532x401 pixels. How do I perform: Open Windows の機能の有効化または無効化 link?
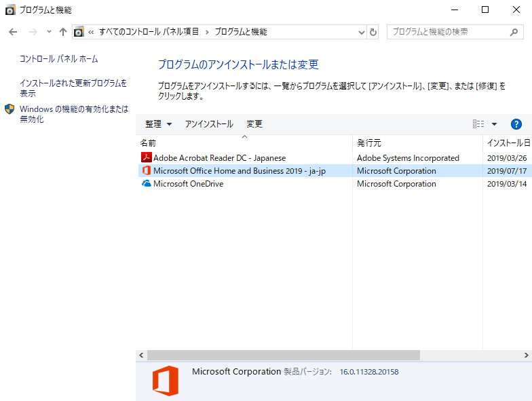pos(74,114)
